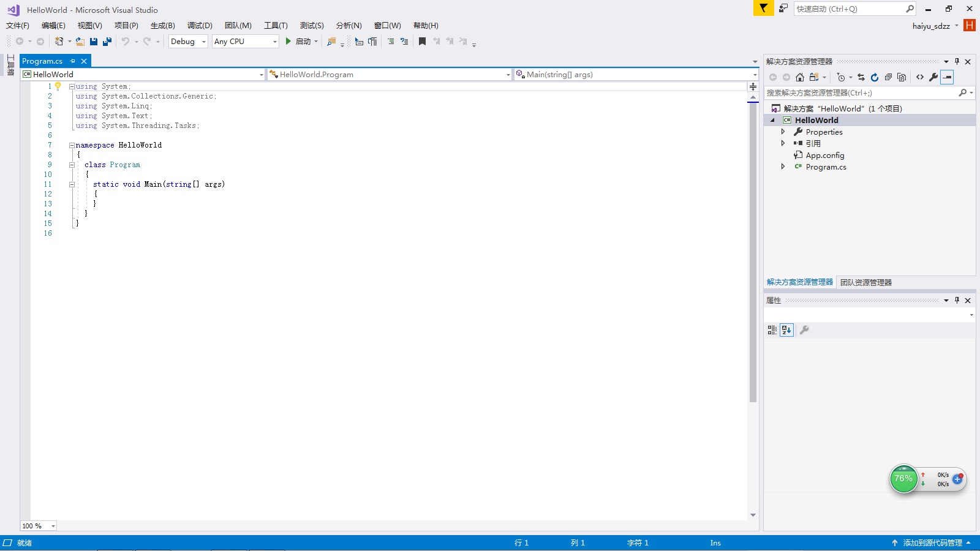
Task: Open the 编辑(E) menu
Action: [x=53, y=26]
